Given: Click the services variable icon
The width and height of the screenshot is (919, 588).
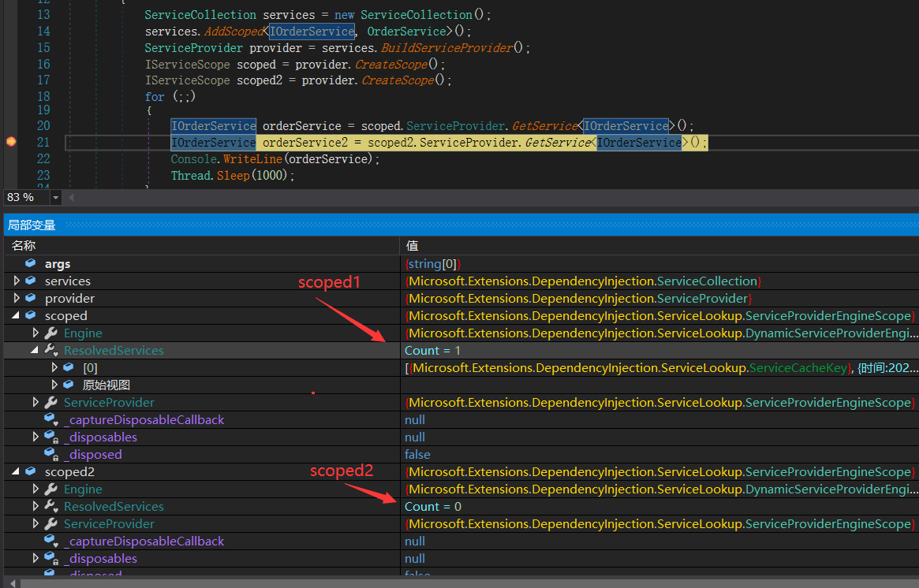Looking at the screenshot, I should [31, 281].
